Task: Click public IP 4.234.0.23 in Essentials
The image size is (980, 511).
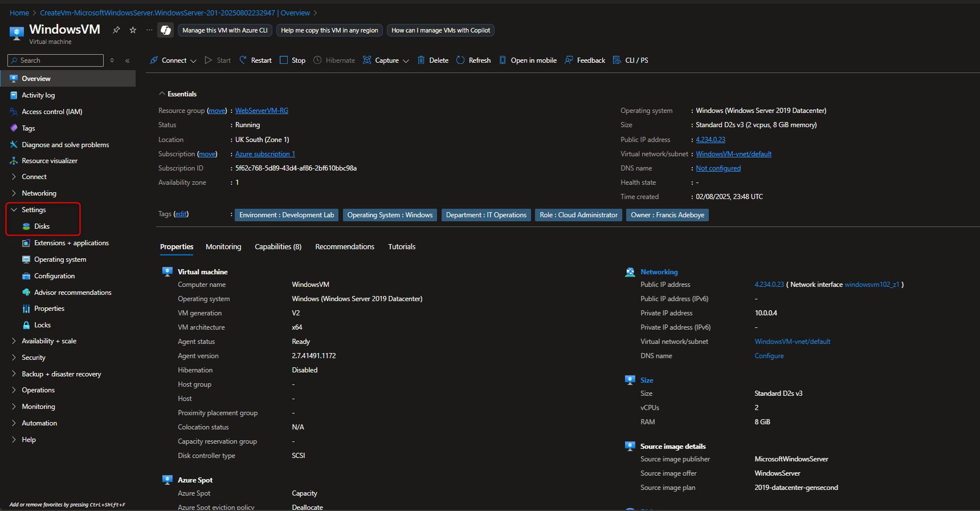Action: pos(710,140)
